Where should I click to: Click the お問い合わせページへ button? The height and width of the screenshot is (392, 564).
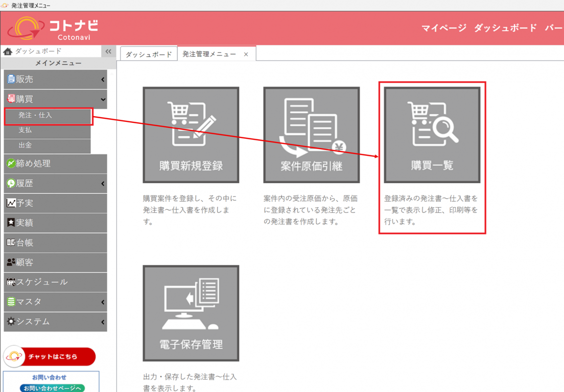(50, 388)
